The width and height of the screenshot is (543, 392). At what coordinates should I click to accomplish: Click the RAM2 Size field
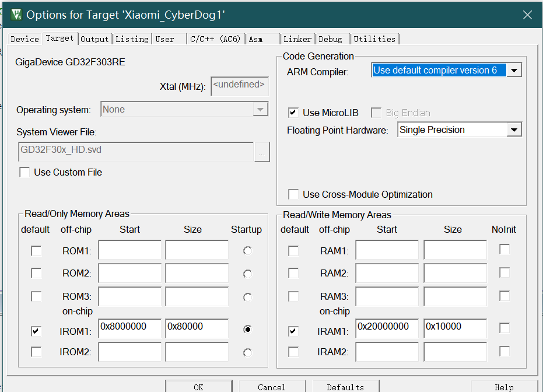click(x=455, y=273)
